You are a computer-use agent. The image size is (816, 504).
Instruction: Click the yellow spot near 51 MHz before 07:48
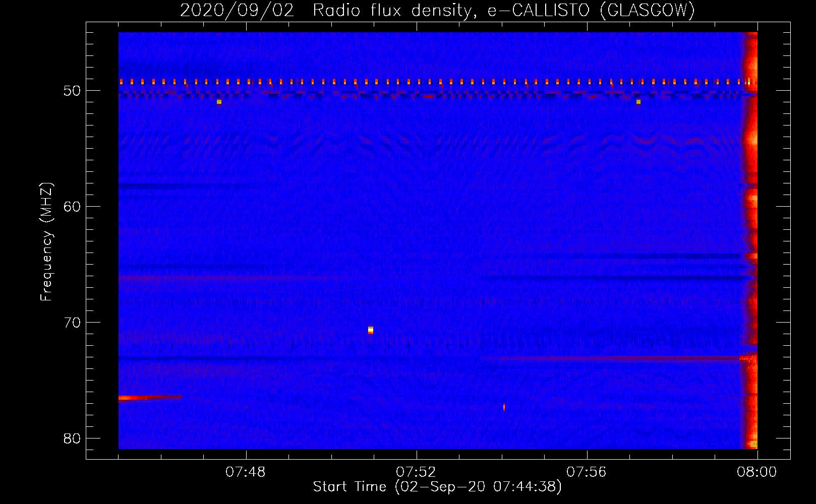tap(219, 102)
